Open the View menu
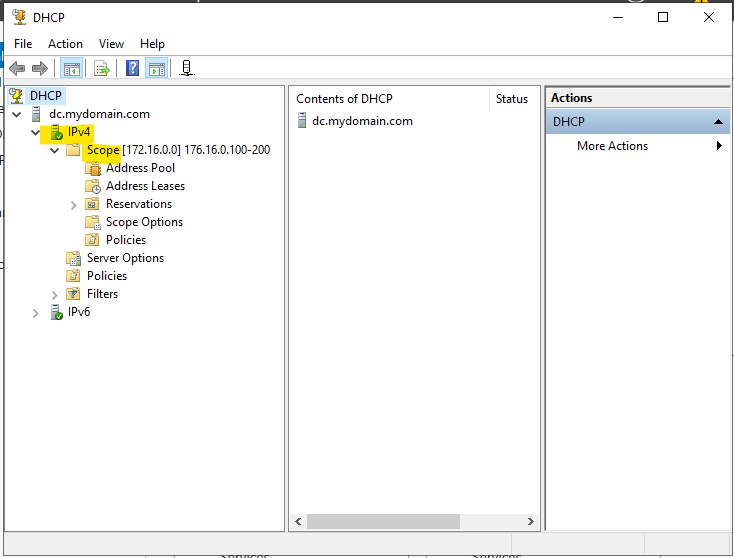The width and height of the screenshot is (734, 558). [x=111, y=44]
